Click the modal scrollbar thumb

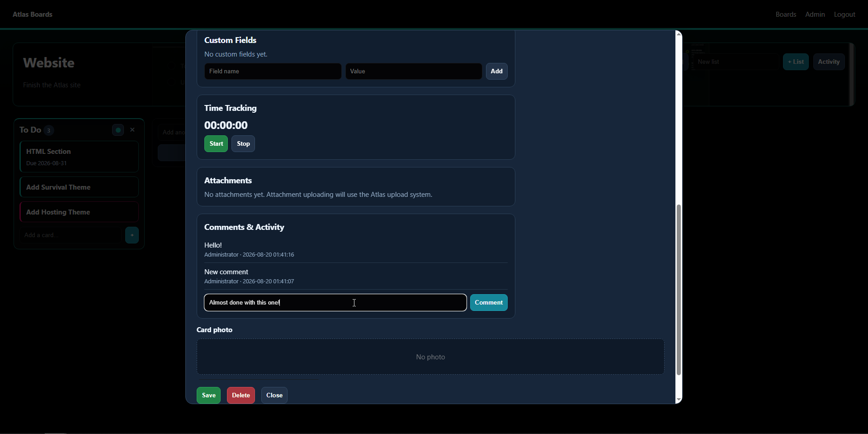[679, 290]
